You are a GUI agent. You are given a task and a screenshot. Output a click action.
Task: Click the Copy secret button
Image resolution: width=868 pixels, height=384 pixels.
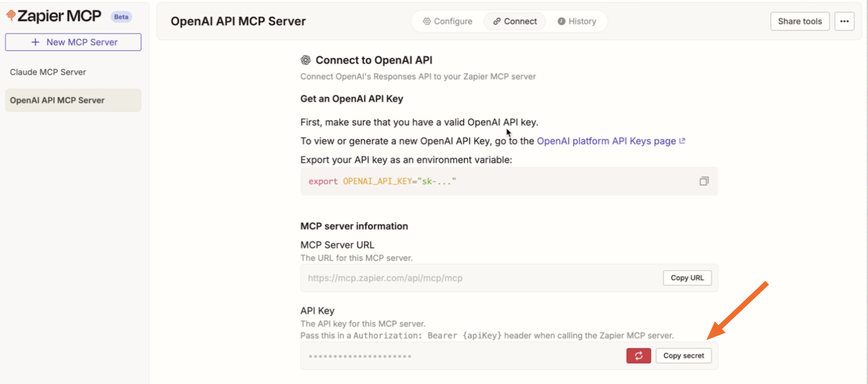pos(683,356)
